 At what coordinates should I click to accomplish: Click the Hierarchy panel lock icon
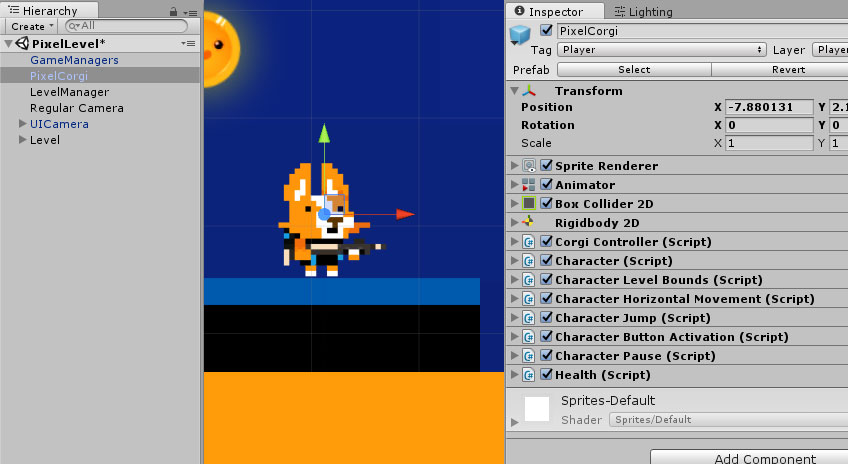tap(174, 11)
